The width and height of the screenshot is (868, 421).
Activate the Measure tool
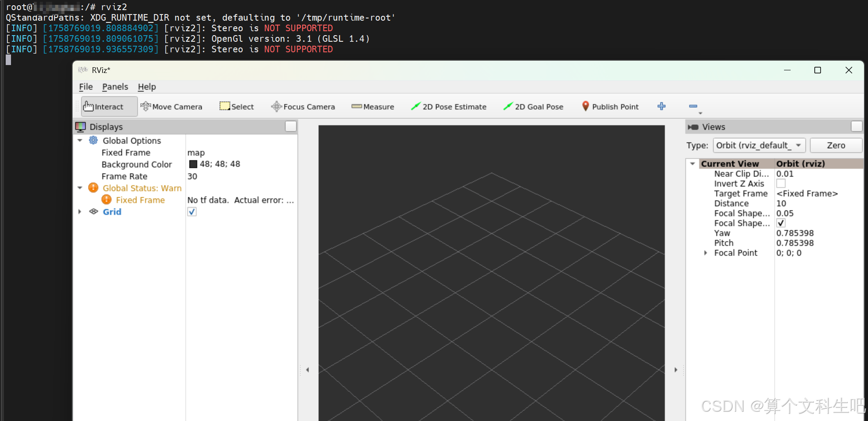(x=373, y=107)
